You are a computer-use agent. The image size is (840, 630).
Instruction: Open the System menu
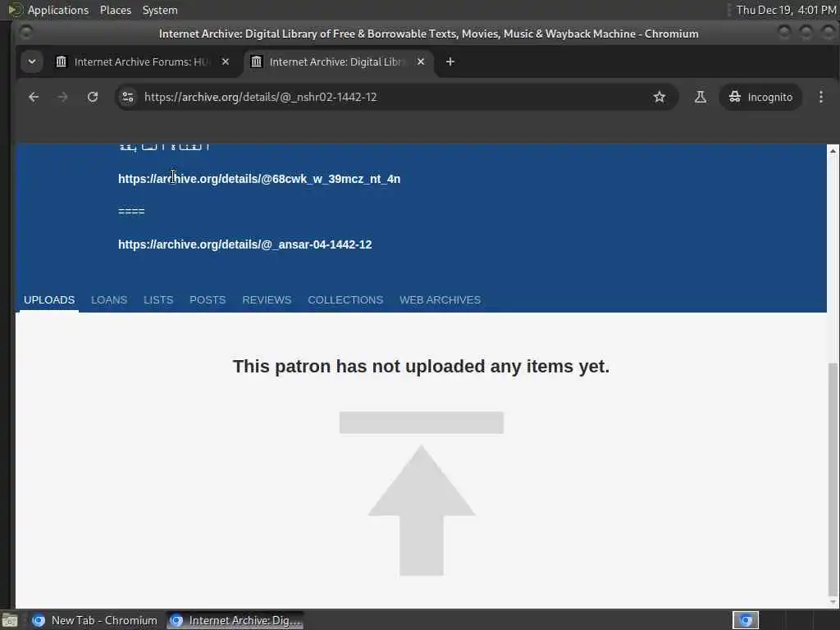pos(160,10)
